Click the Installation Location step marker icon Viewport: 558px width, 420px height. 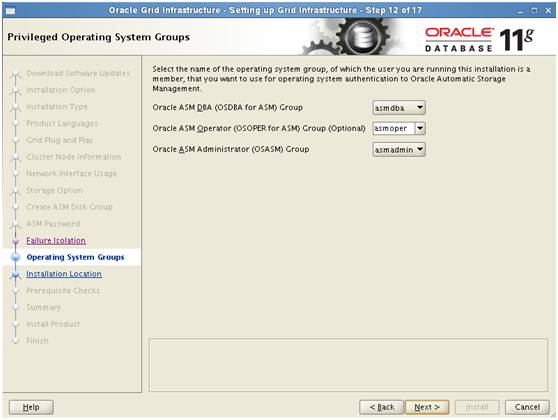pos(15,274)
